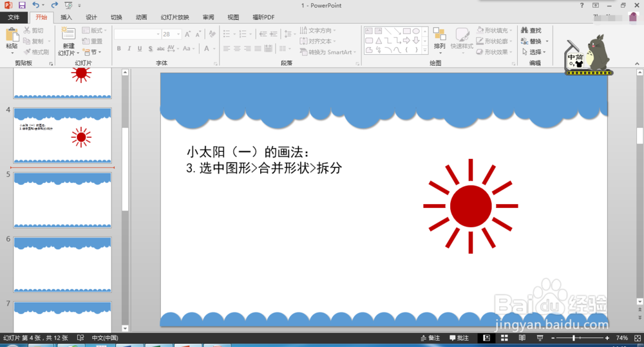Toggle underline formatting
This screenshot has height=347, width=644.
coord(140,48)
